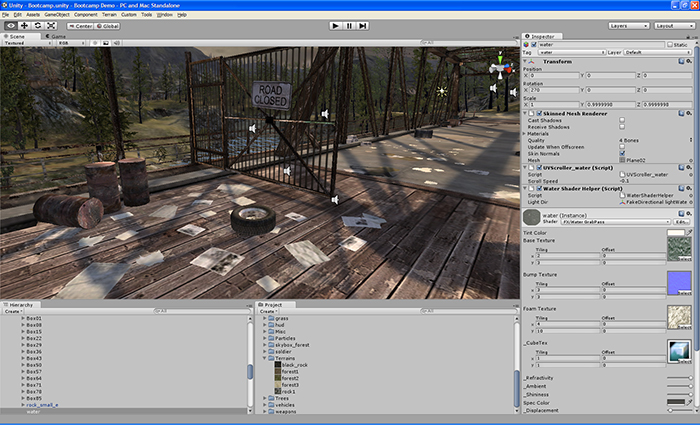Open Water Shader Helper gear menu
Viewport: 700px width, 425px height.
coord(689,188)
